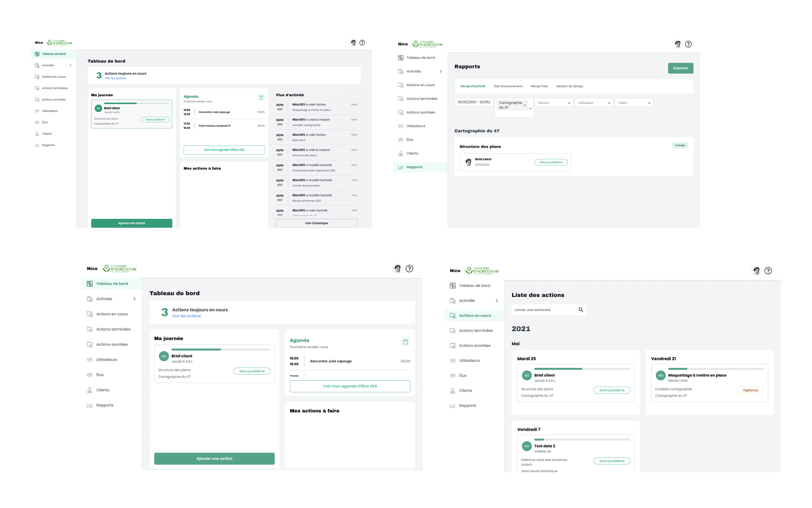Click Ajouter une action in bottom-left dashboard
The height and width of the screenshot is (508, 812).
click(x=214, y=458)
